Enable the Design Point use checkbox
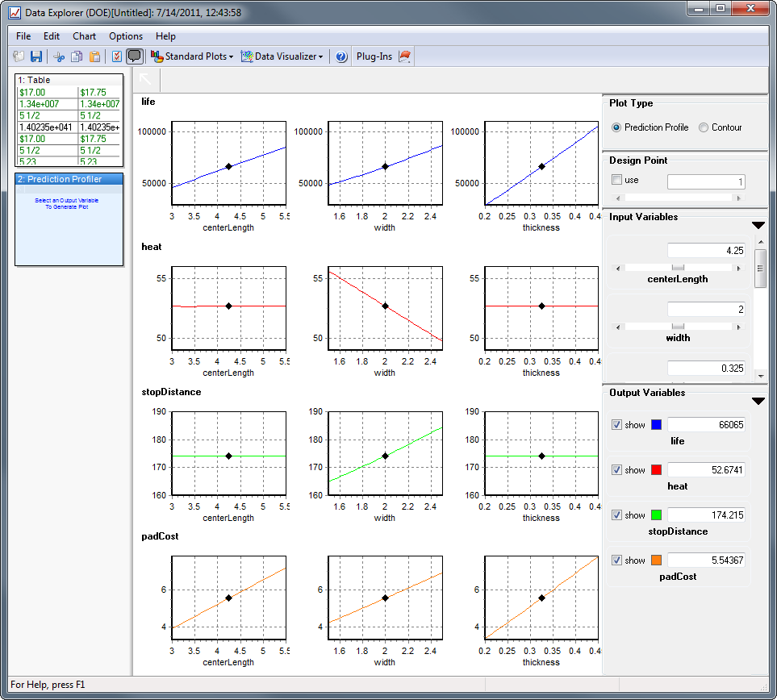Screen dimensions: 777x700 [617, 180]
